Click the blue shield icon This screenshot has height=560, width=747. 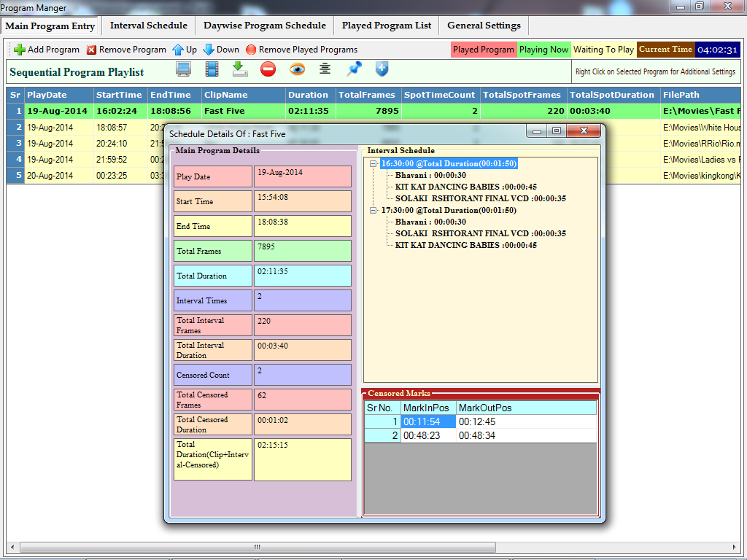[382, 69]
